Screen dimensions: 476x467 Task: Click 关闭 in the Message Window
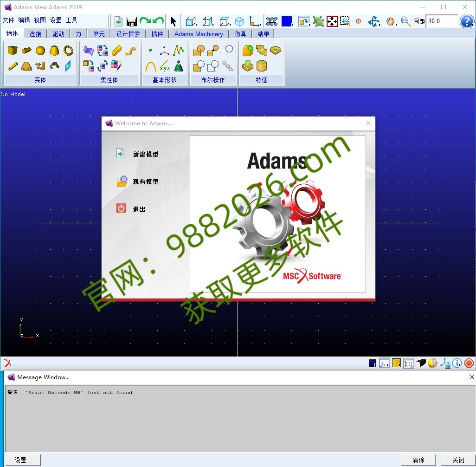458,460
